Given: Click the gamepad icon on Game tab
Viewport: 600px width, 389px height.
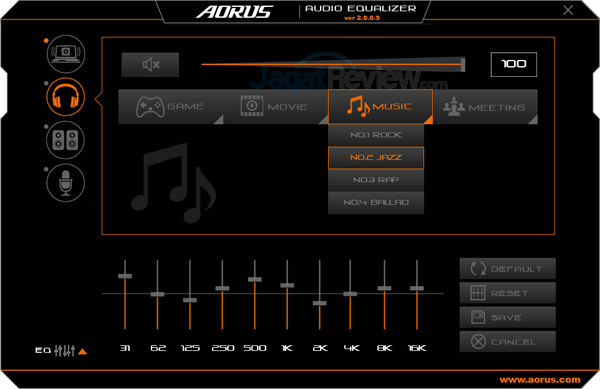Looking at the screenshot, I should (150, 107).
